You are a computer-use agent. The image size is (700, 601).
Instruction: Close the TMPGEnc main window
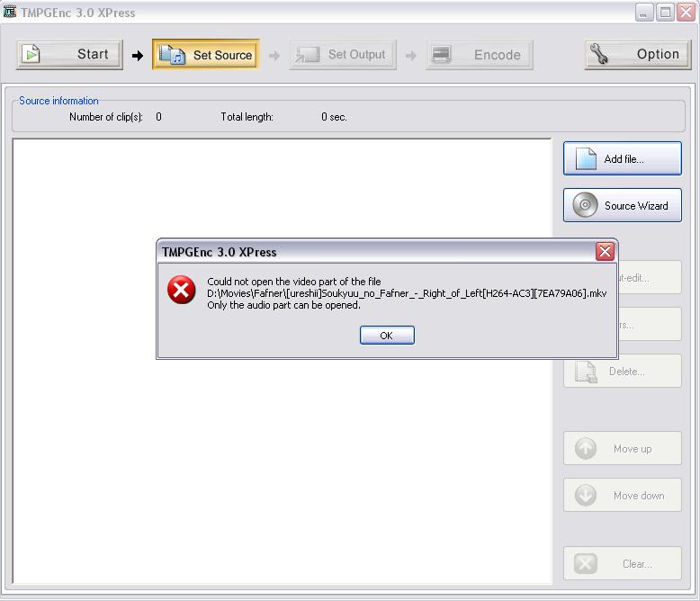(x=686, y=13)
